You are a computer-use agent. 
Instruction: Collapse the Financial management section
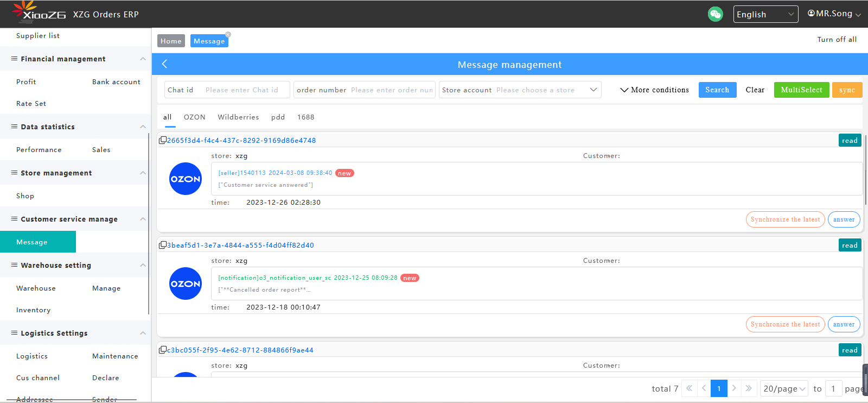click(x=143, y=59)
